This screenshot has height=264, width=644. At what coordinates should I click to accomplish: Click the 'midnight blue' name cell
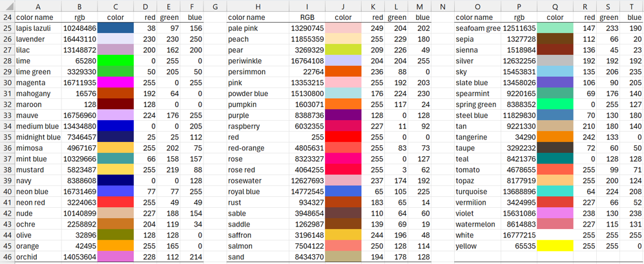coord(38,137)
